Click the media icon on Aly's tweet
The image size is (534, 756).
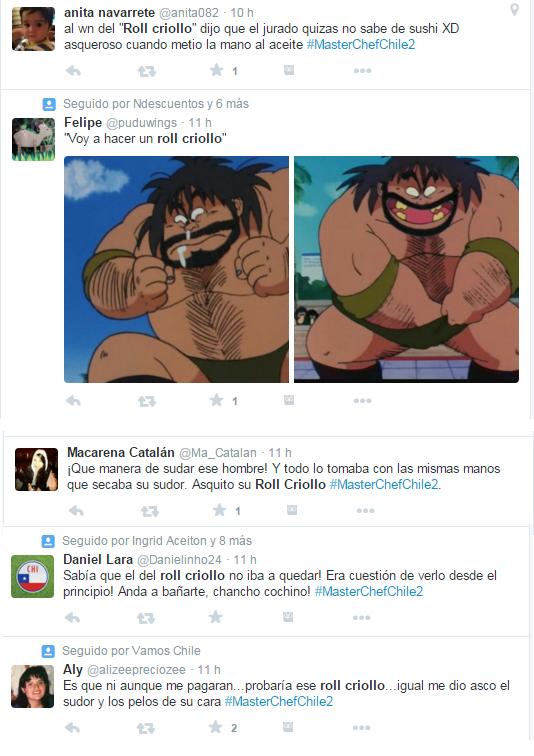pyautogui.click(x=288, y=727)
